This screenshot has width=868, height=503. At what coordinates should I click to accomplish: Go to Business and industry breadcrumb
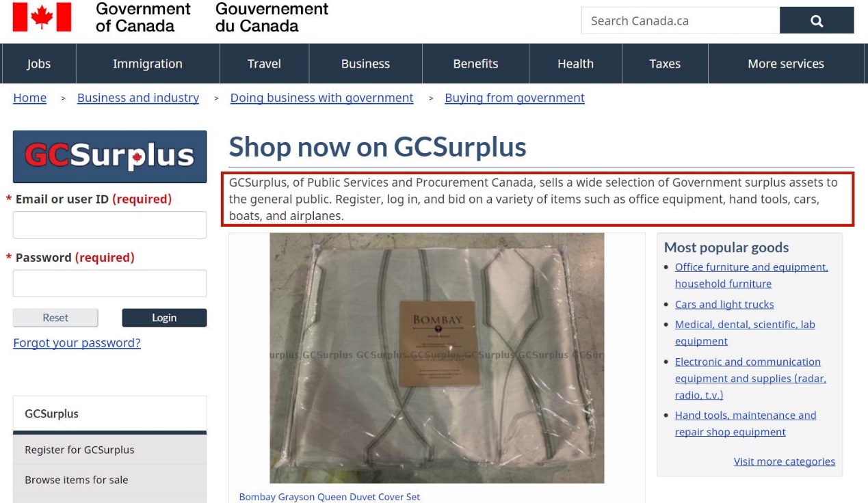point(138,98)
